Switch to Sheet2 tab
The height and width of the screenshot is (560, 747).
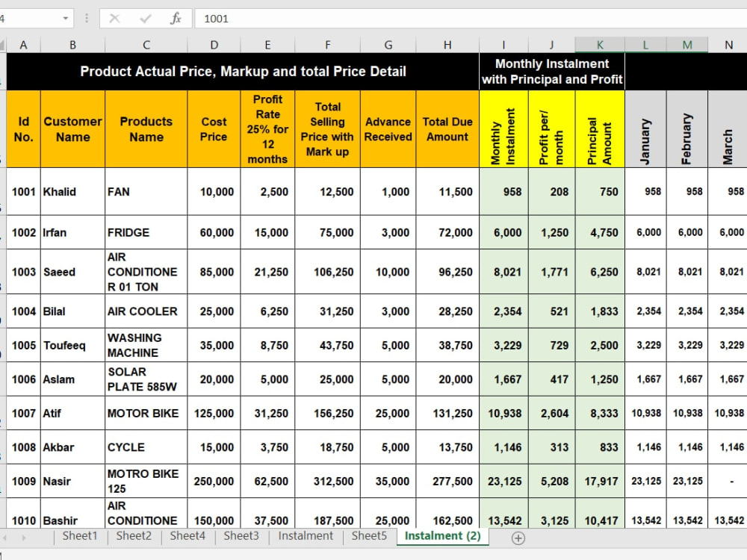134,535
